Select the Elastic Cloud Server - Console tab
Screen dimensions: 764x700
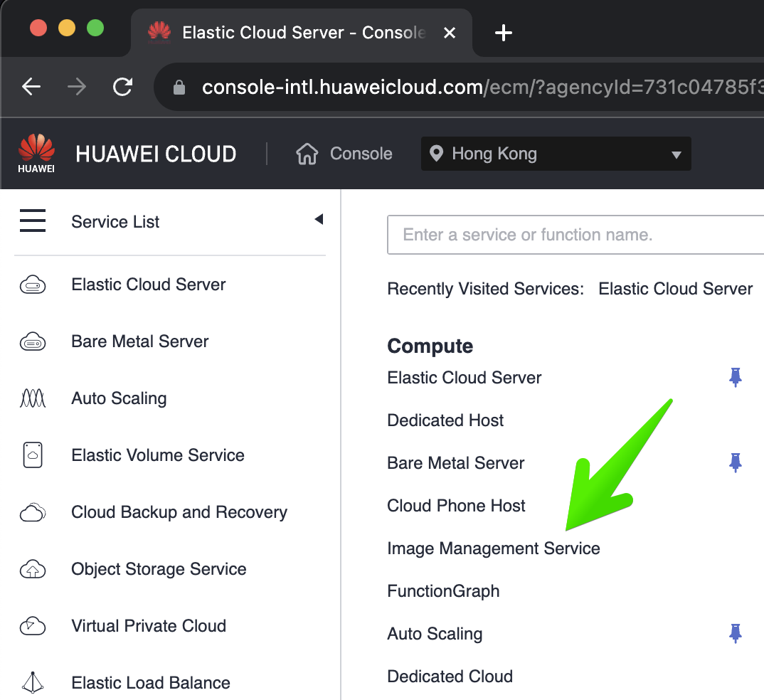click(x=301, y=33)
